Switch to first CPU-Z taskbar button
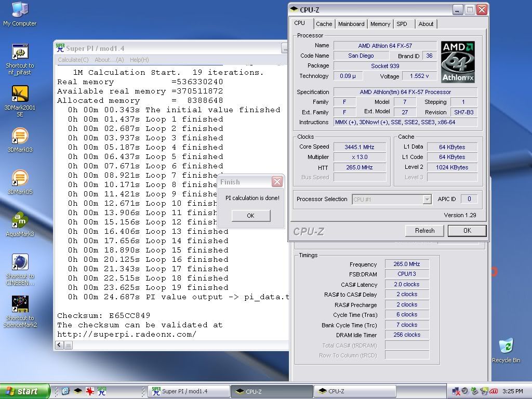The image size is (532, 399). [272, 391]
